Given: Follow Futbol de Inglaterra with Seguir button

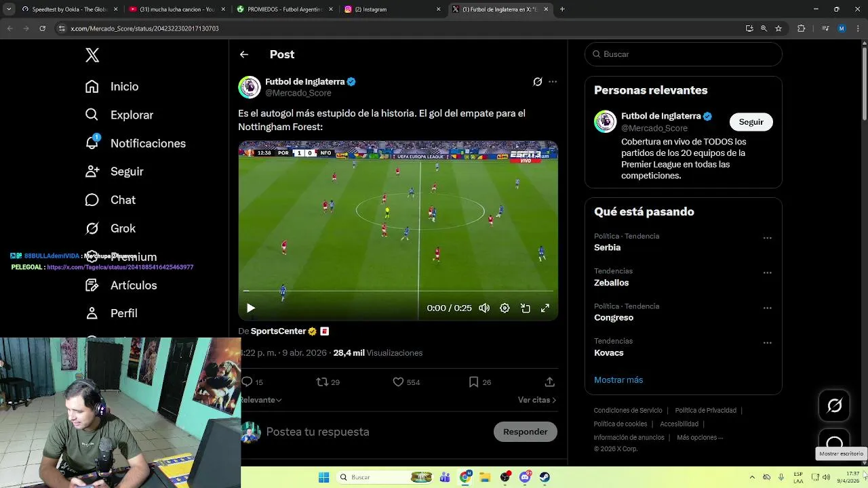Looking at the screenshot, I should (751, 122).
